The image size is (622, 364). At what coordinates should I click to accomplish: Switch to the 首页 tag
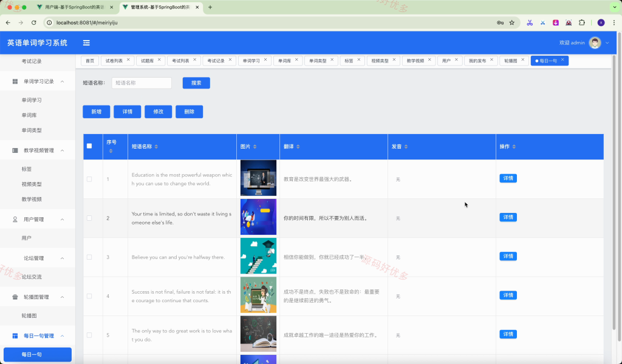[90, 61]
